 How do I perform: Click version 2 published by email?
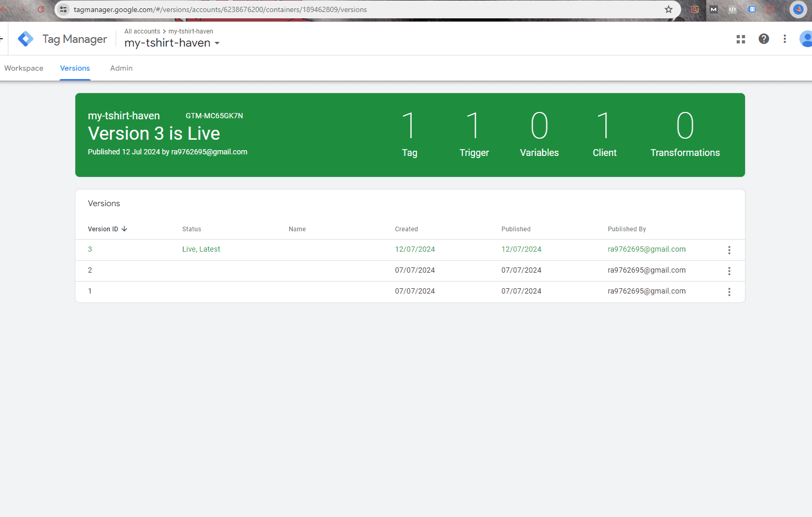[x=647, y=270]
